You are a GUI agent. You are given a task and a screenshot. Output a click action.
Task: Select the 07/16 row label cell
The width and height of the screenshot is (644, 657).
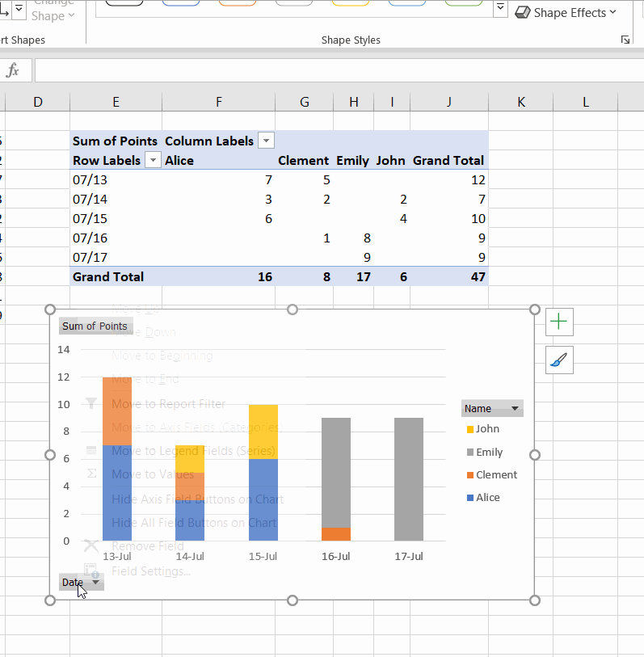pos(116,238)
